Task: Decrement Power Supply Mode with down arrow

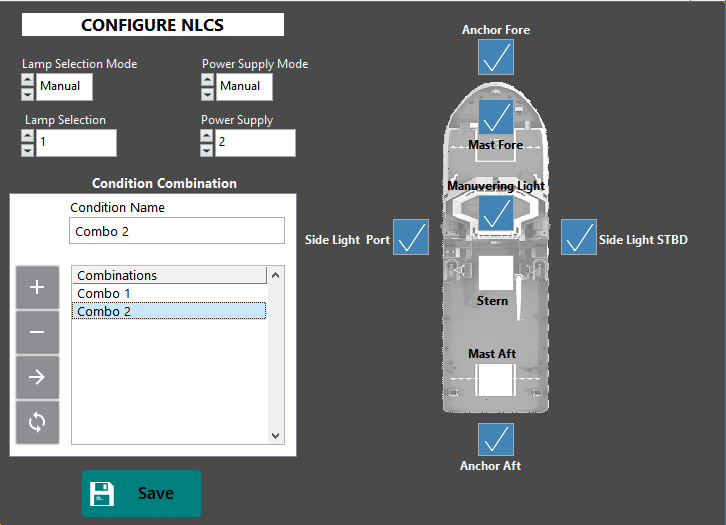Action: click(207, 94)
